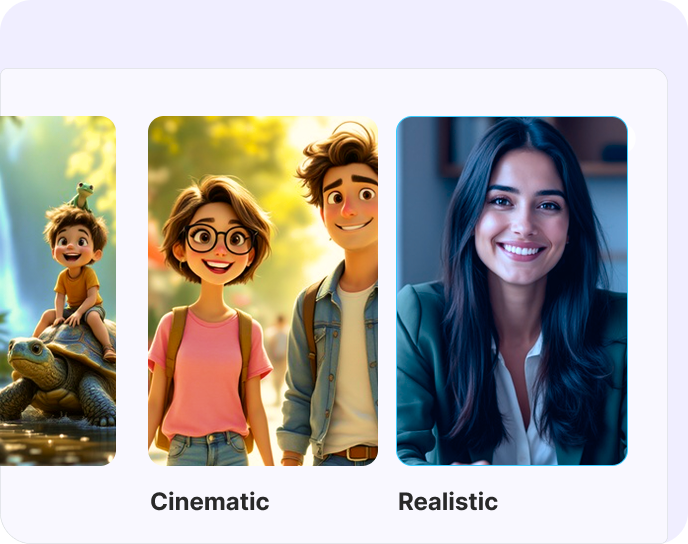Click the cartoon girl's round glasses
The image size is (688, 544).
220,239
